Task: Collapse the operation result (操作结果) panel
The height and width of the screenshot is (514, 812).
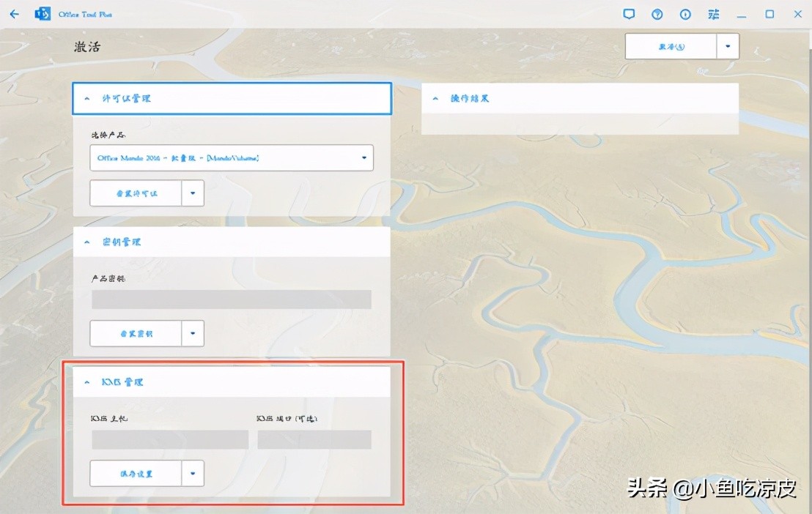Action: tap(580, 98)
